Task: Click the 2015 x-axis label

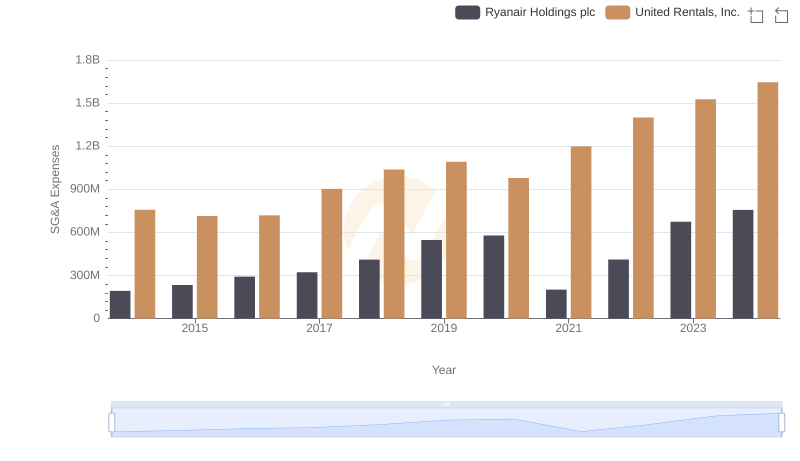Action: (195, 328)
